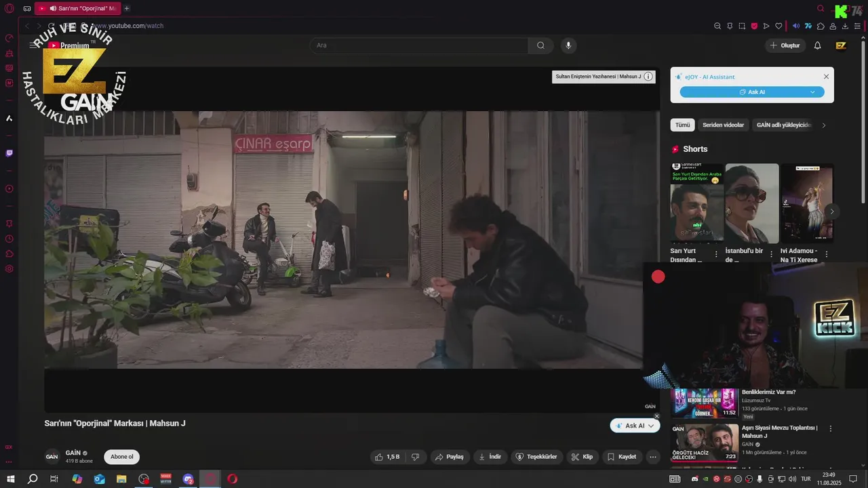Viewport: 868px width, 488px height.
Task: Click the video info card icon
Action: coord(648,77)
